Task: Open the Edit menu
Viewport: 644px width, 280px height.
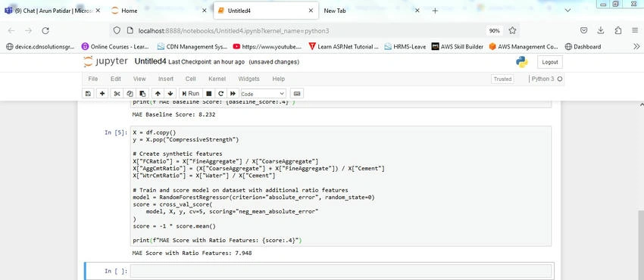Action: click(115, 79)
